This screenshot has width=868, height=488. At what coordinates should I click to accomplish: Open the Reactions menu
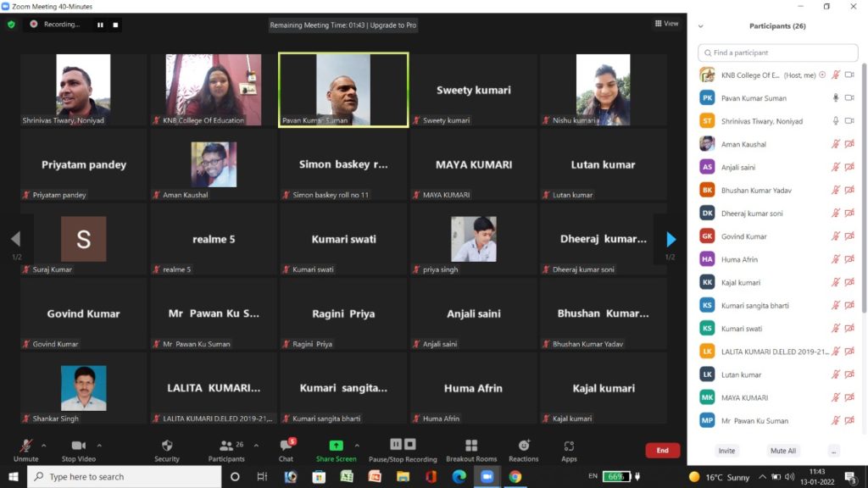click(523, 446)
